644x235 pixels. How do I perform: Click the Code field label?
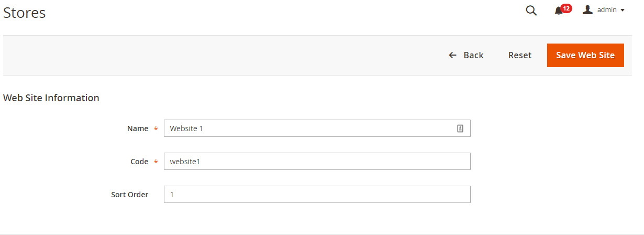(139, 162)
